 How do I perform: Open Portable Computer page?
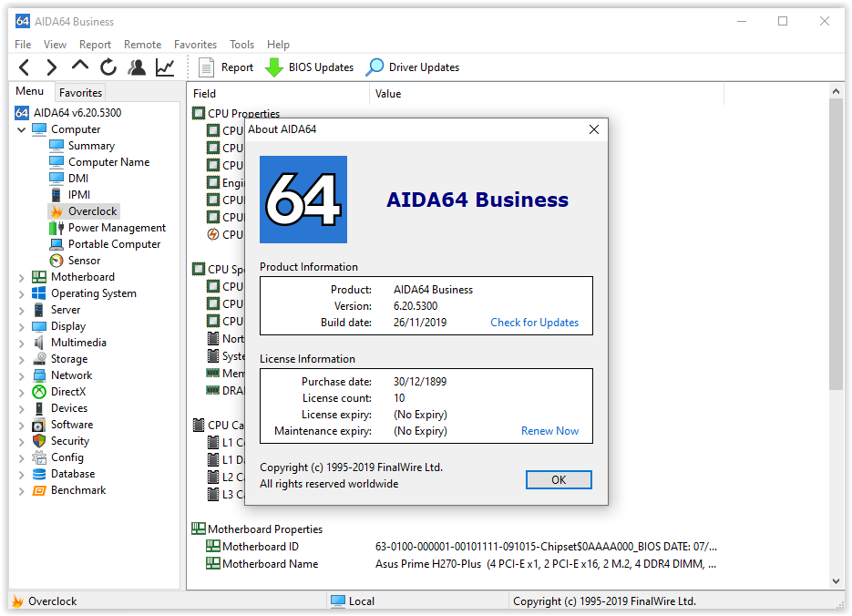[114, 244]
